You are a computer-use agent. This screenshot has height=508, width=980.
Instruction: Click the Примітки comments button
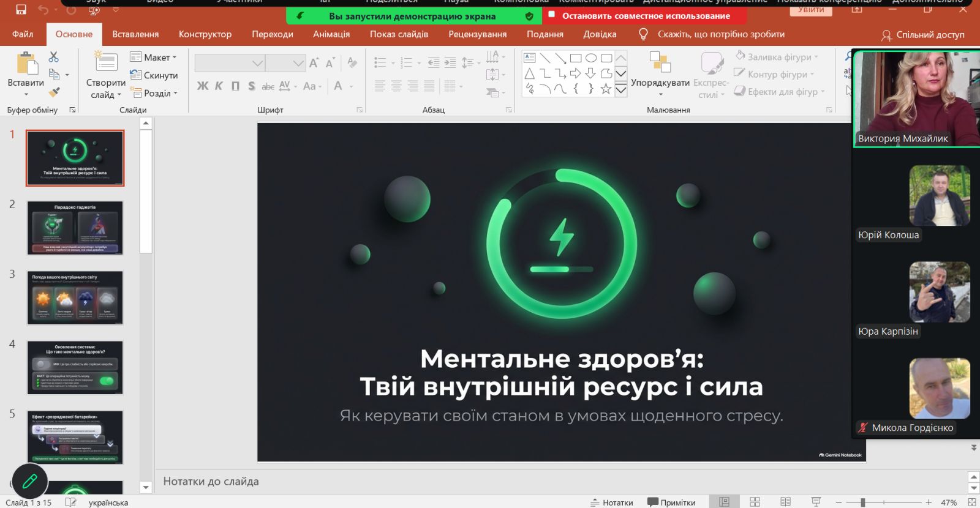[671, 502]
